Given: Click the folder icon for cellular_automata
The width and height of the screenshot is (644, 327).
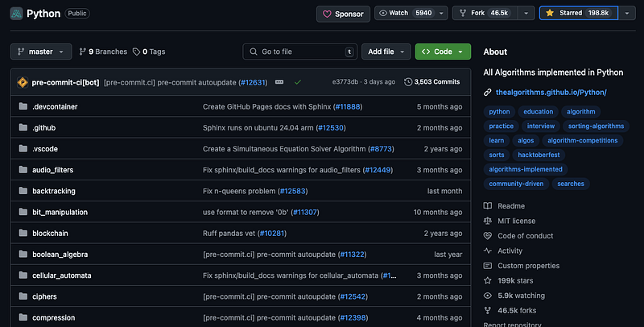Looking at the screenshot, I should click(x=23, y=275).
